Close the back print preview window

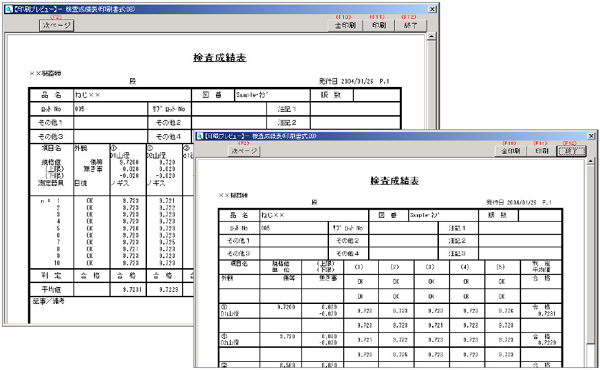pyautogui.click(x=432, y=9)
